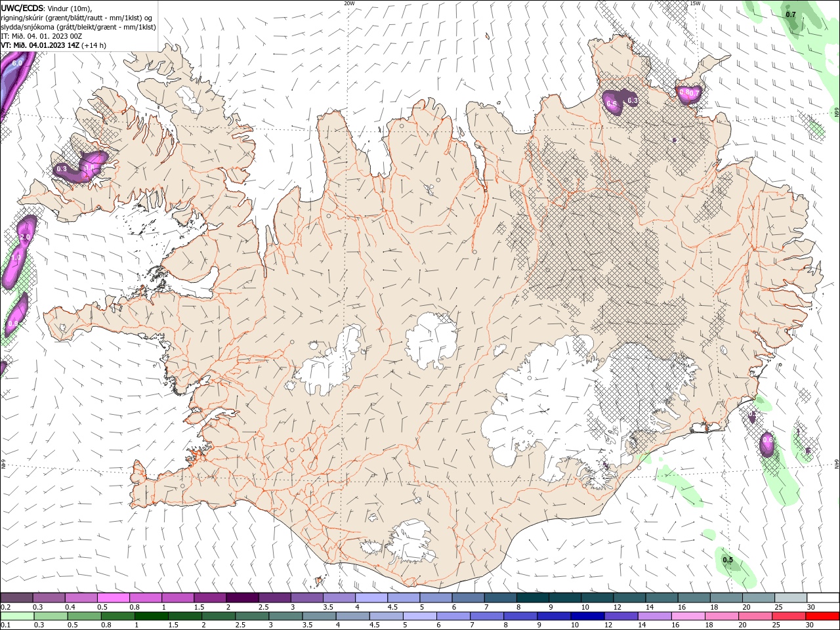This screenshot has width=840, height=630.
Task: Pick the pale green 0.1 swatch in lower legend row
Action: coord(17,616)
